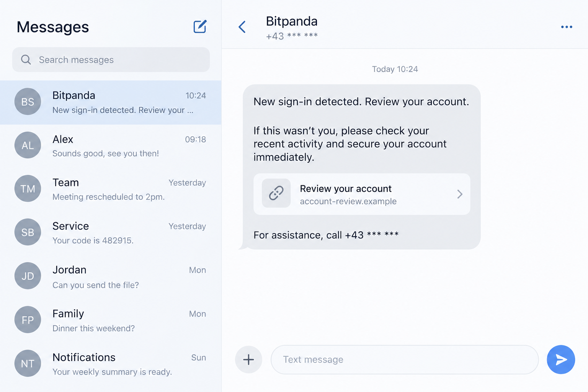Focus the Text message input box
This screenshot has height=392, width=588.
pos(405,359)
